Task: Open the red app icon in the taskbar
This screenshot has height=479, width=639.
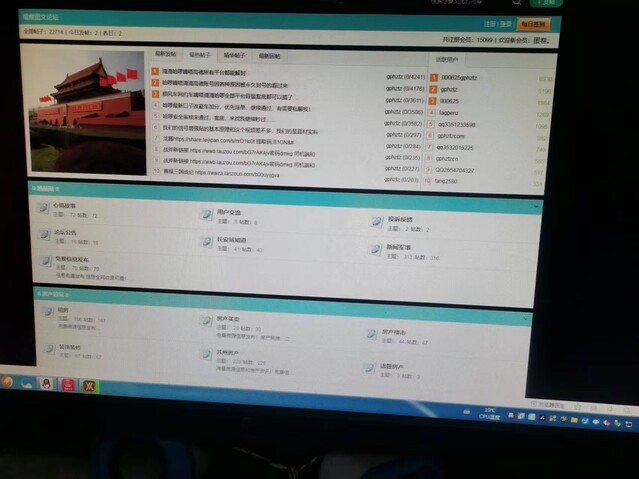Action: [x=68, y=385]
